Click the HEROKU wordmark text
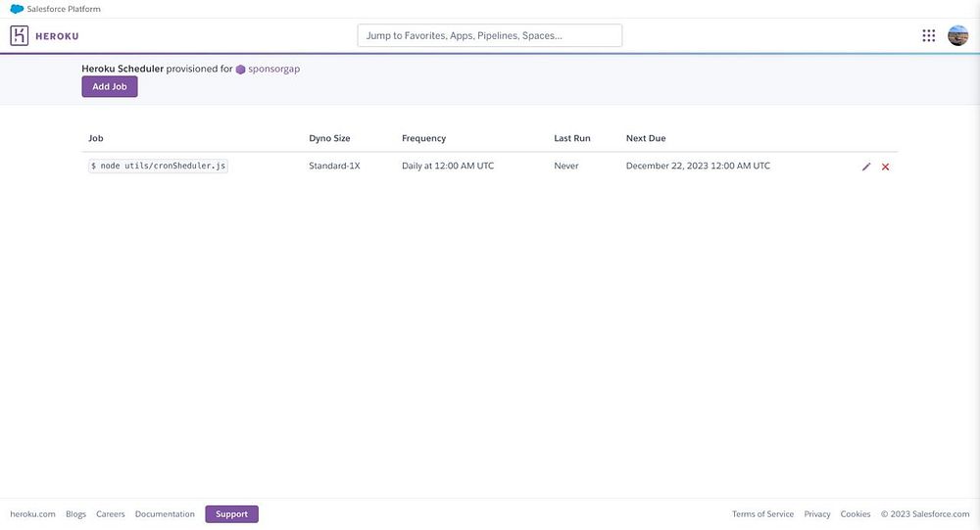 point(57,36)
